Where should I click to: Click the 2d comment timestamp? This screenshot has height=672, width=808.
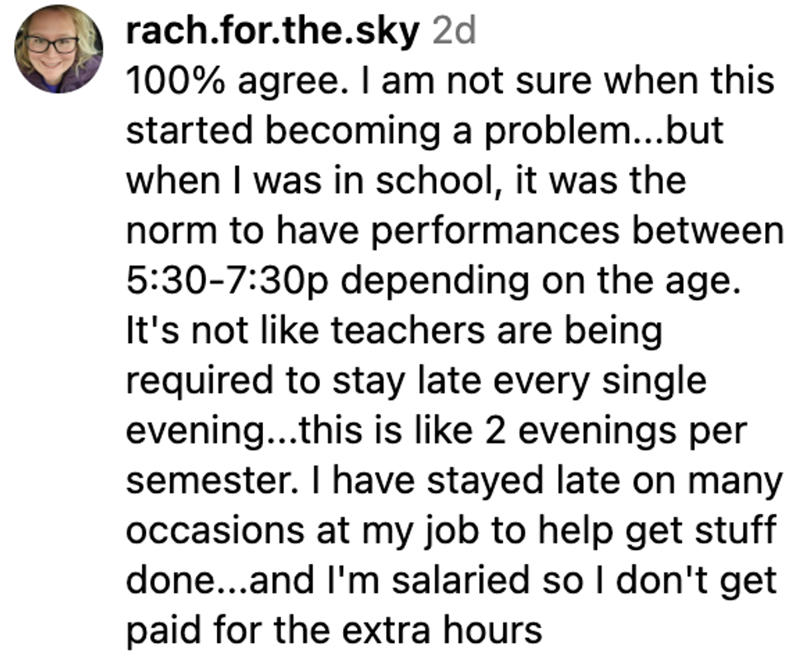[454, 32]
